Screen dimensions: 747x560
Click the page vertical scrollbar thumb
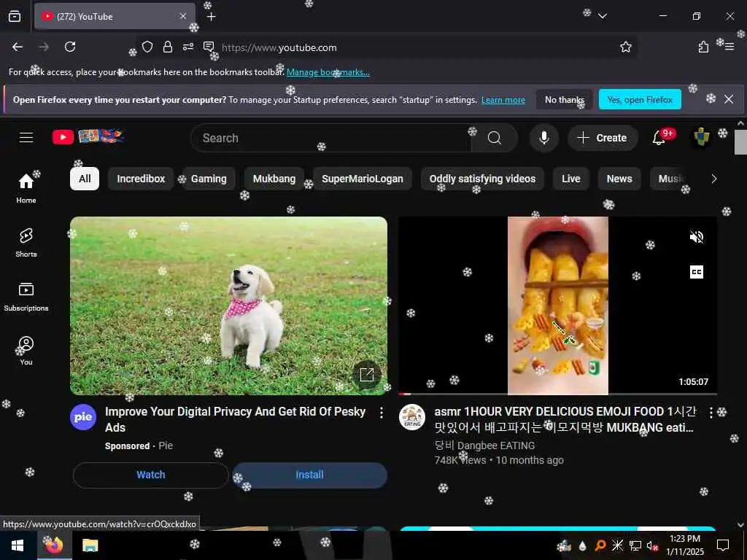click(x=740, y=142)
